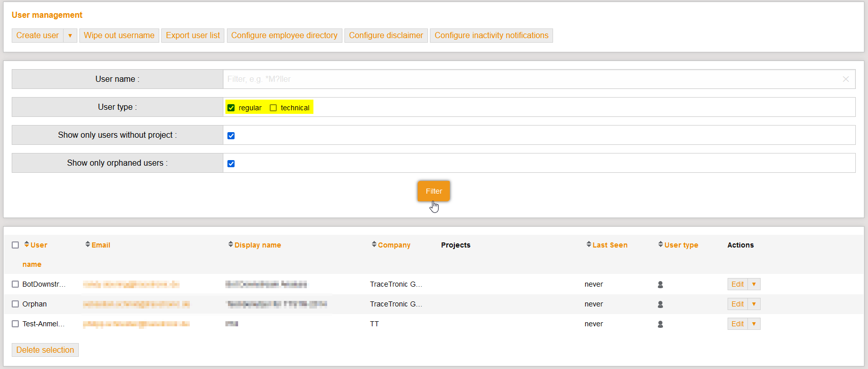
Task: Click sort arrows icon next to Last Seen
Action: [589, 244]
